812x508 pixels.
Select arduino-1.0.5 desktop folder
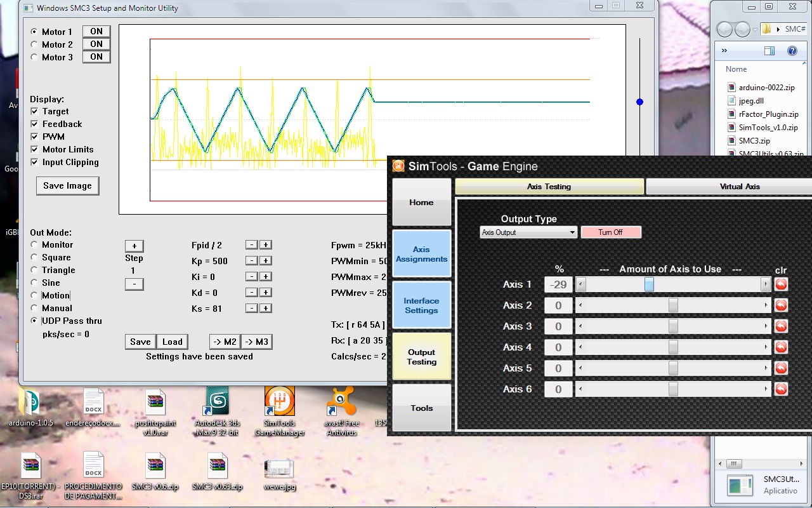coord(30,408)
